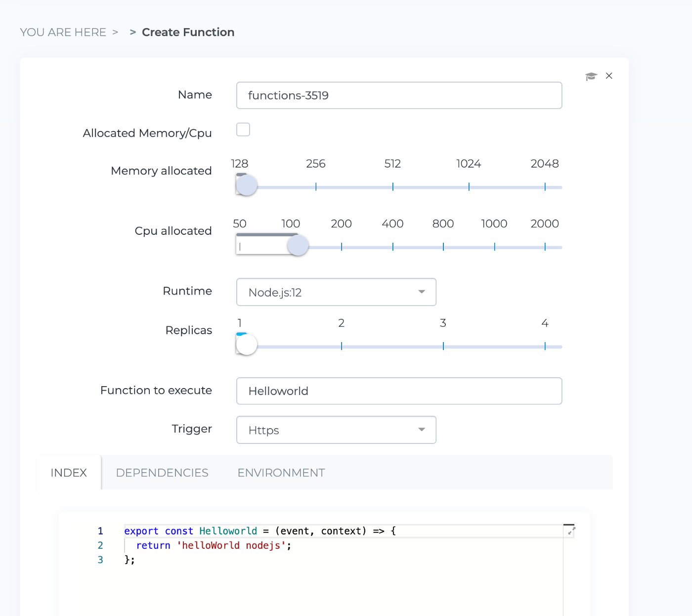
Task: Set Replicas slider to 2 tick
Action: [x=342, y=346]
